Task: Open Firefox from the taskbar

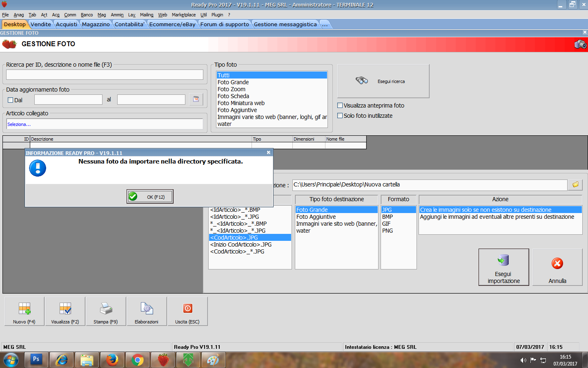Action: [x=112, y=360]
